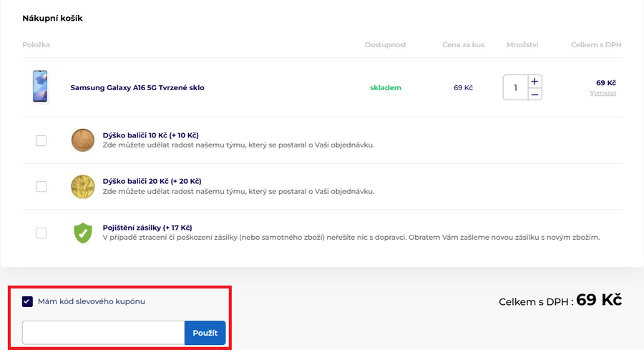Increase quantity with the plus button
Viewport: 644px width, 350px height.
point(535,81)
